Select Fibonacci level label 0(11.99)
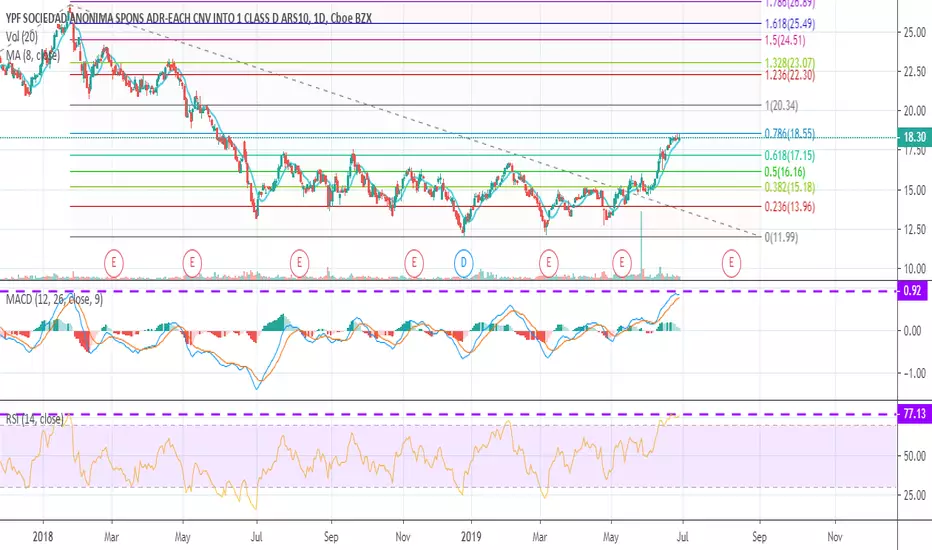The width and height of the screenshot is (932, 550). pyautogui.click(x=782, y=237)
